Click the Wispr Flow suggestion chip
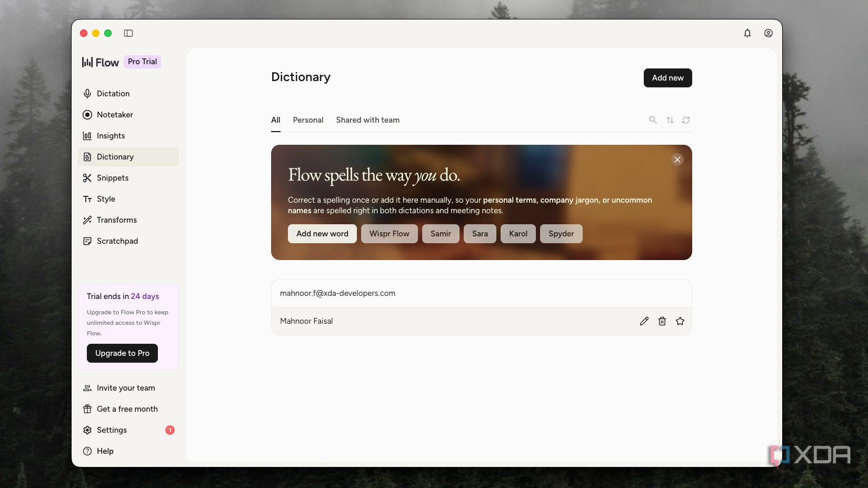The height and width of the screenshot is (488, 868). click(x=390, y=234)
